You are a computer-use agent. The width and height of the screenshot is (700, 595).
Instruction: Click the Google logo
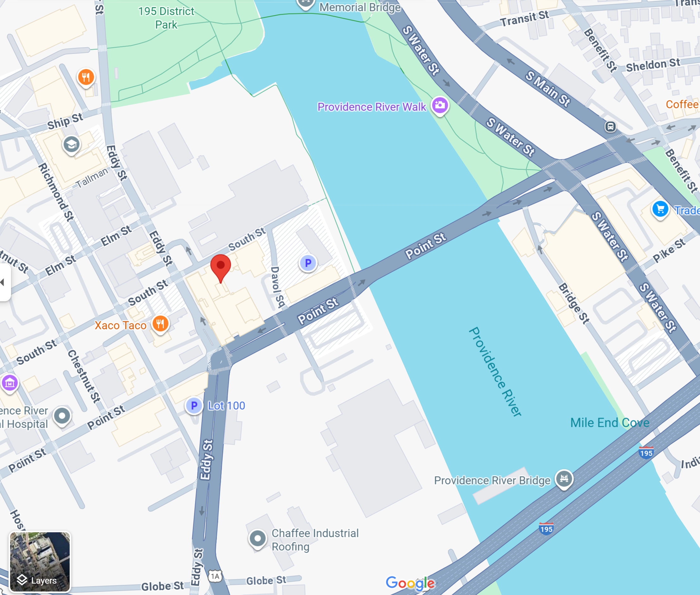point(410,583)
